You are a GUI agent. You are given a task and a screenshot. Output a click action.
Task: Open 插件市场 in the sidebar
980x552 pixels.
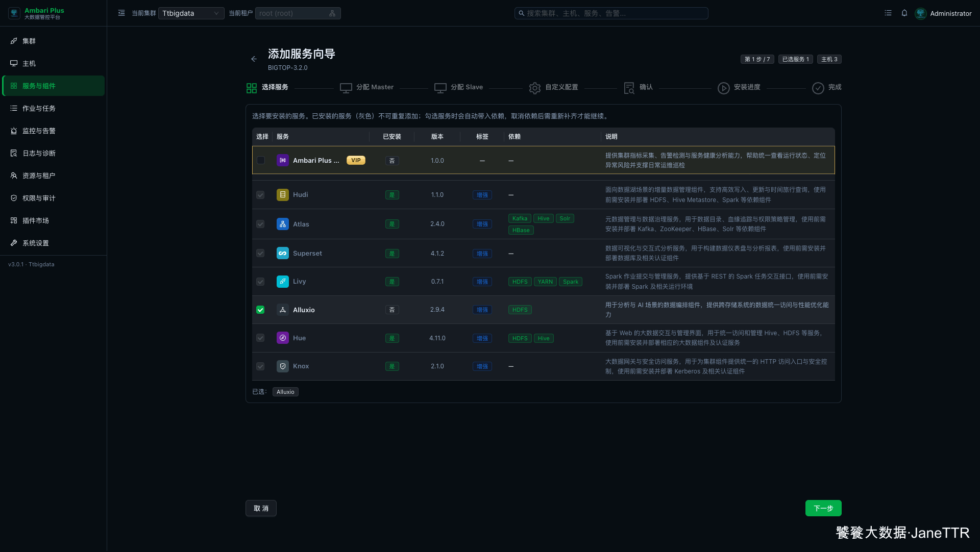click(x=54, y=220)
